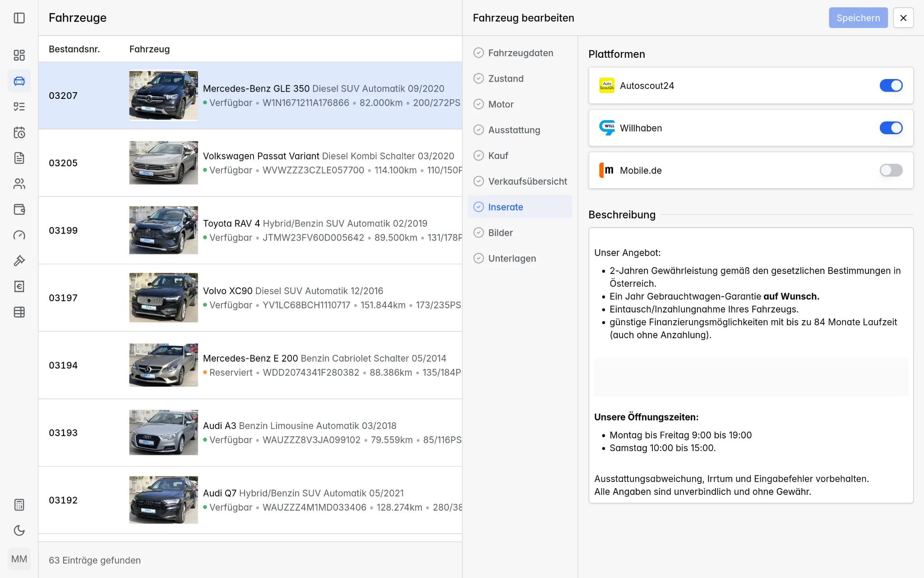Open the Volkswagen Passat Variant thumbnail

pyautogui.click(x=163, y=163)
